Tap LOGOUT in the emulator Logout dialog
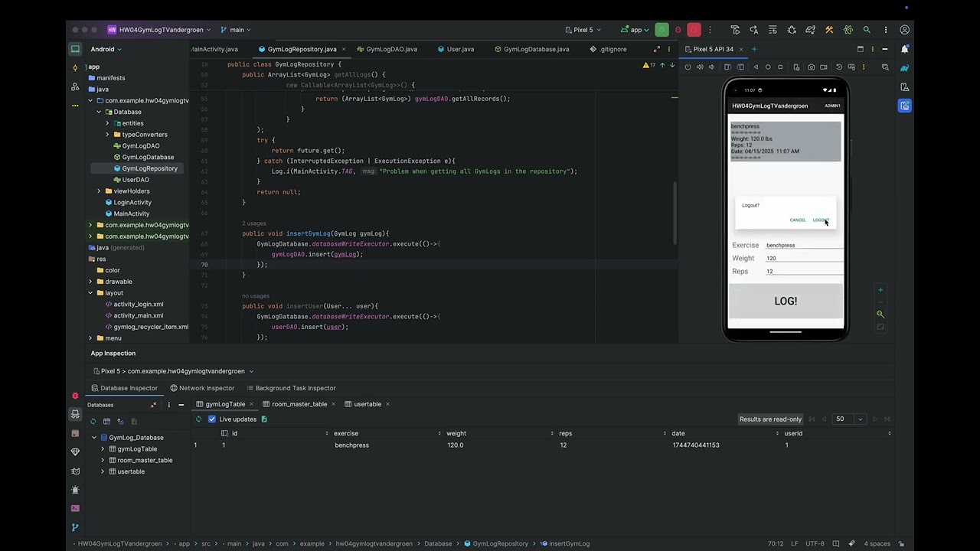 pyautogui.click(x=820, y=220)
